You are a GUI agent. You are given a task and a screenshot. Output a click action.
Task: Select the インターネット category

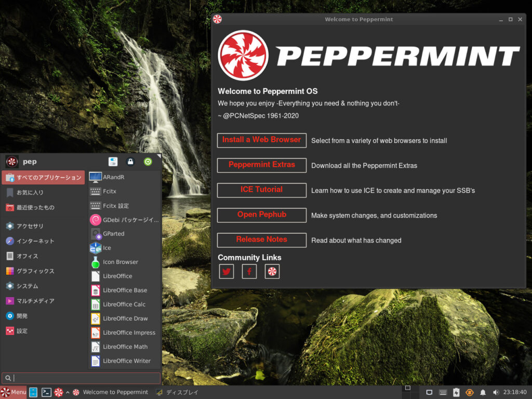[x=35, y=241]
